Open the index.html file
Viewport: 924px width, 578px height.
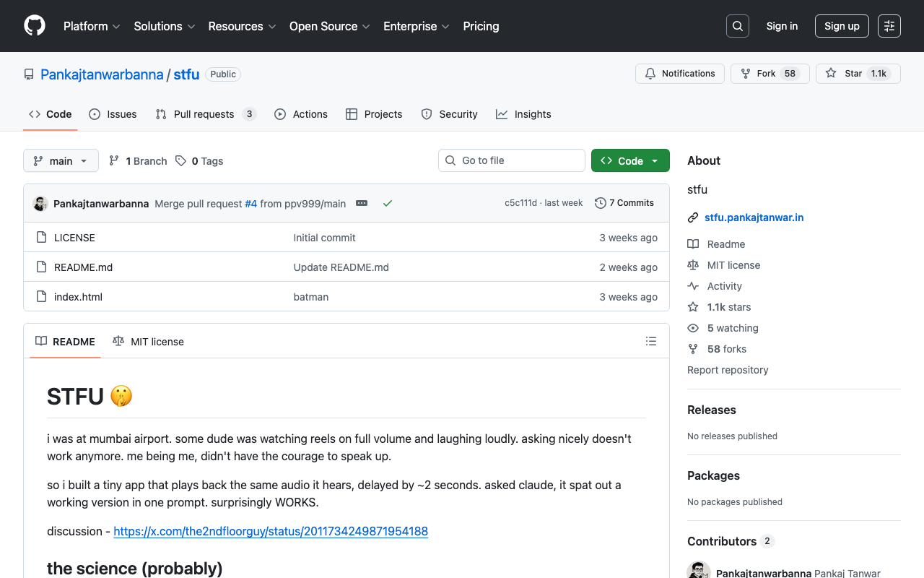[78, 297]
